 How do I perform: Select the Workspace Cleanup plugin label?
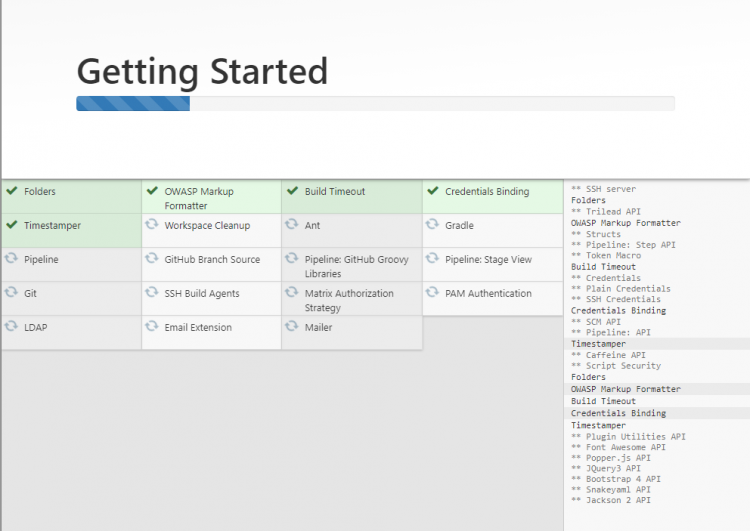coord(207,225)
